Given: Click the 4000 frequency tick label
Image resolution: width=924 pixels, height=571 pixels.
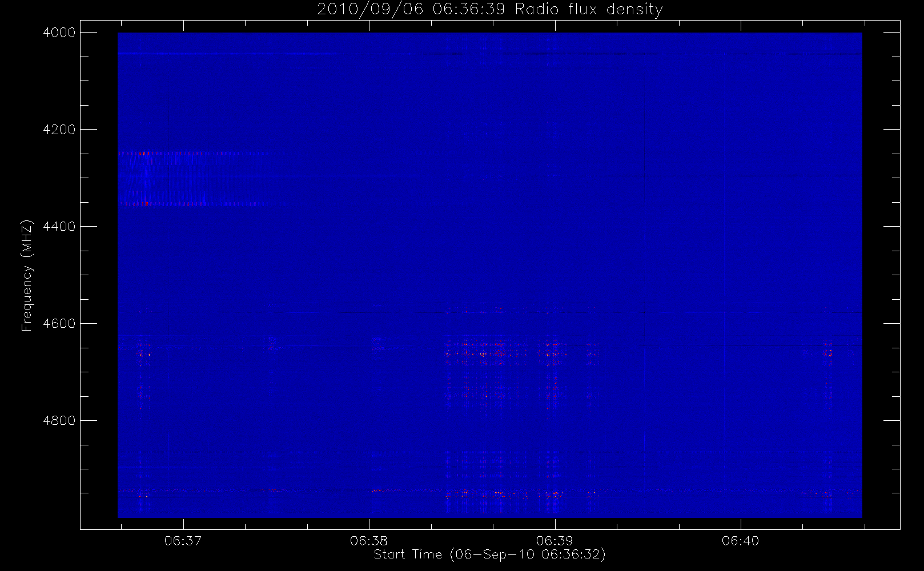Looking at the screenshot, I should coord(59,33).
